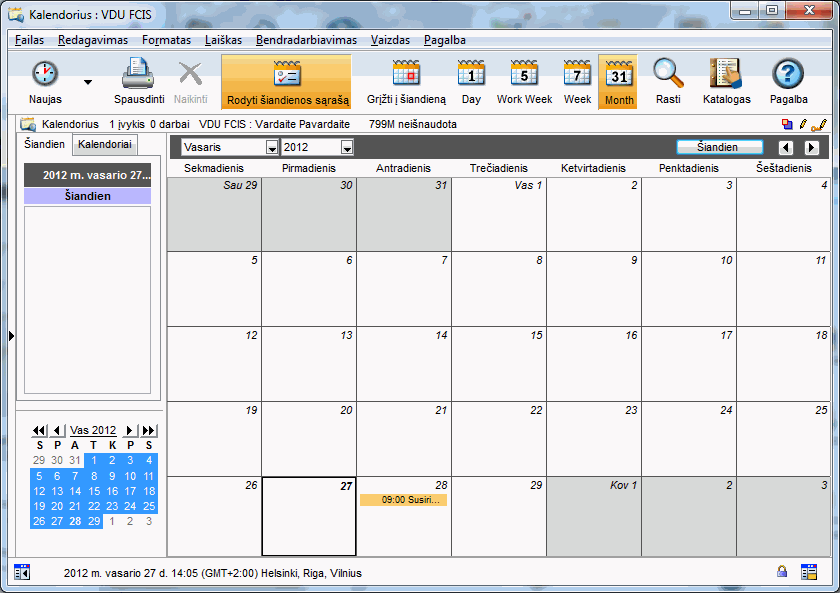The image size is (840, 593).
Task: Open the Redagavimas menu
Action: pyautogui.click(x=91, y=40)
